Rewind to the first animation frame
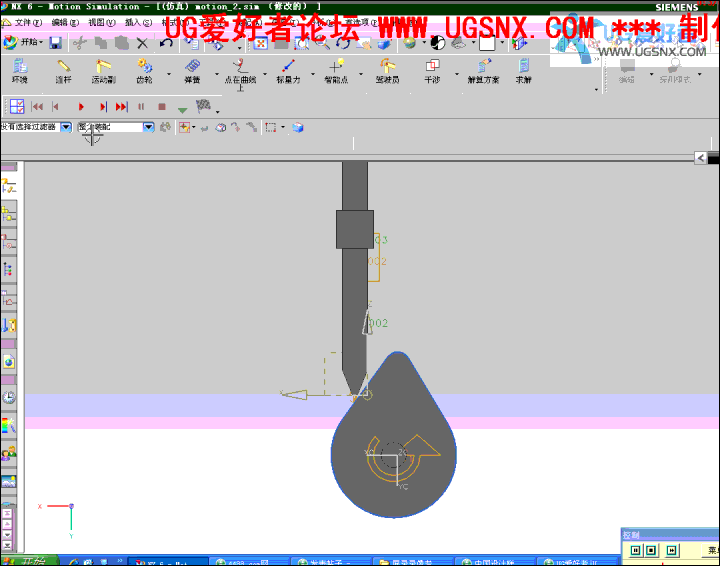720x566 pixels. click(x=37, y=107)
